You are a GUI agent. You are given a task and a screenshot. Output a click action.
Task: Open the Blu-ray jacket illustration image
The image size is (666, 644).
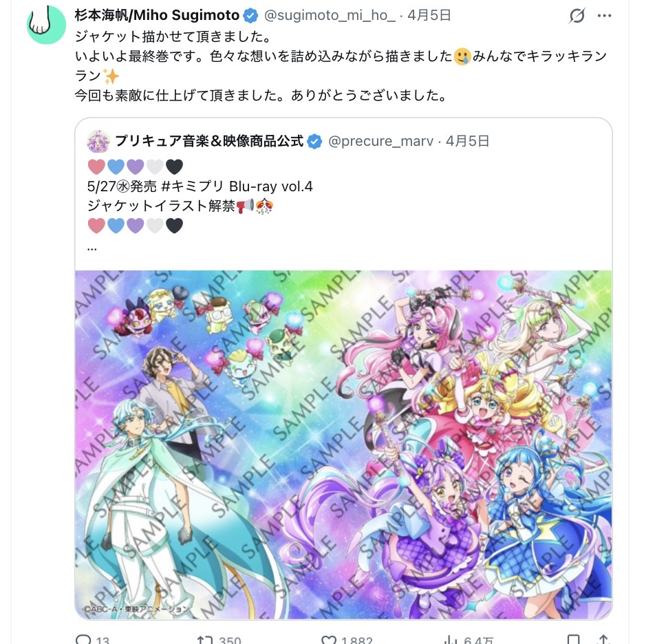(x=343, y=444)
